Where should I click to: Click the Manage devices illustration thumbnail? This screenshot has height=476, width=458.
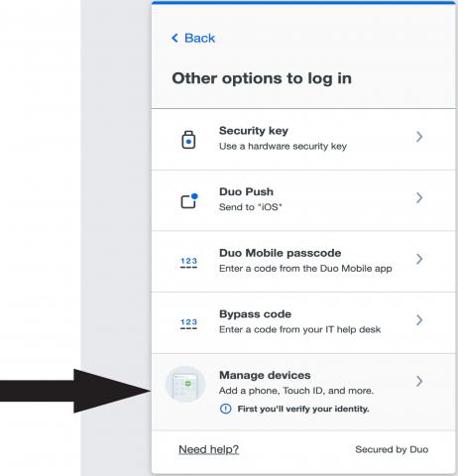185,384
